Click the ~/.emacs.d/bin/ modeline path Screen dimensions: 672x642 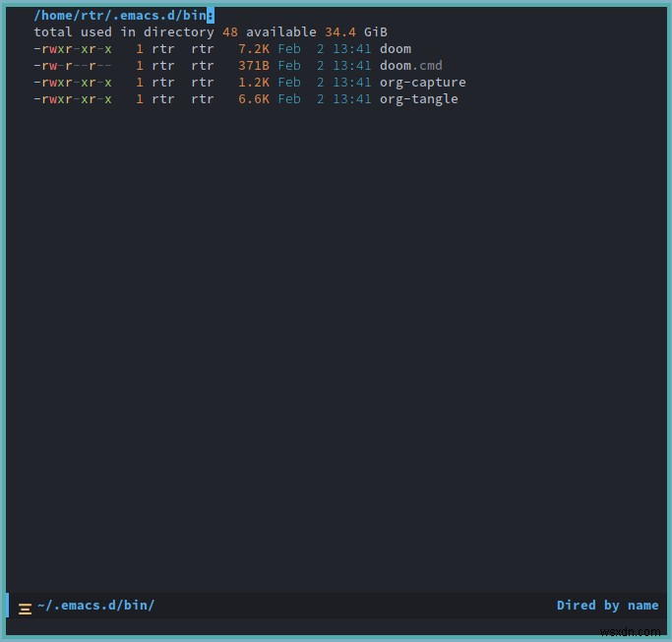[96, 605]
